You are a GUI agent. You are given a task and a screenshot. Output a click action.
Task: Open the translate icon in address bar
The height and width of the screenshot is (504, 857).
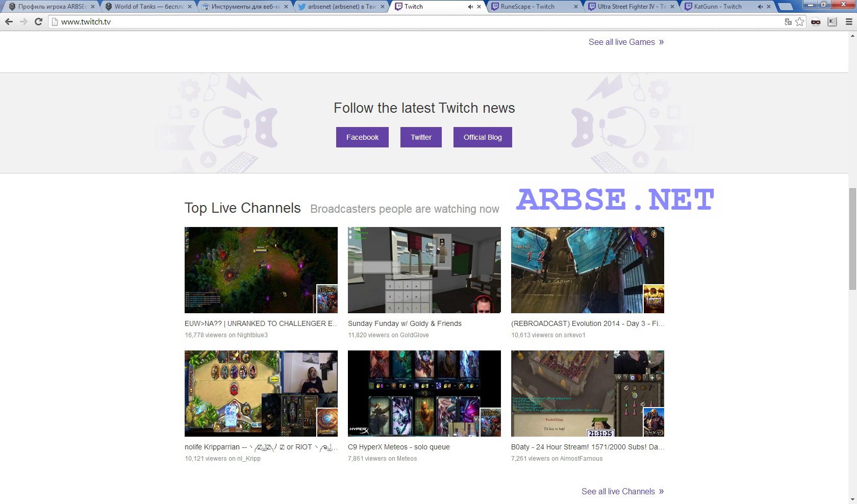pyautogui.click(x=788, y=22)
